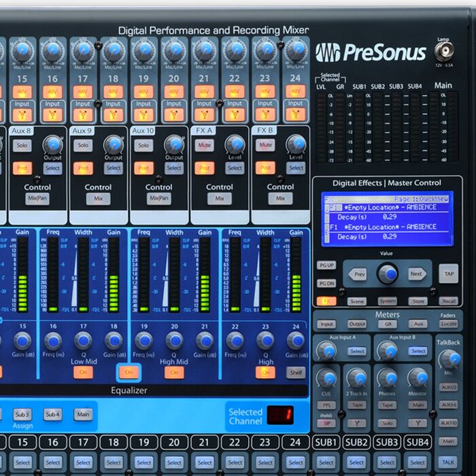
Task: Mute the FX B bus
Action: (x=265, y=145)
